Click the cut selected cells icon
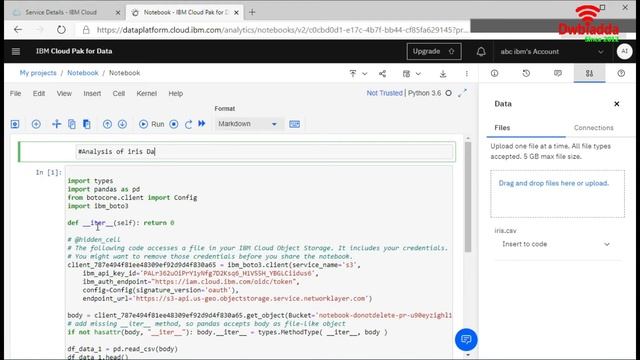This screenshot has width=640, height=360. 56,124
